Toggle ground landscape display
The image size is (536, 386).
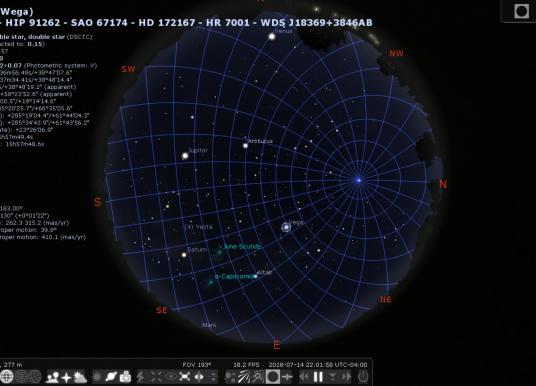tap(52, 377)
